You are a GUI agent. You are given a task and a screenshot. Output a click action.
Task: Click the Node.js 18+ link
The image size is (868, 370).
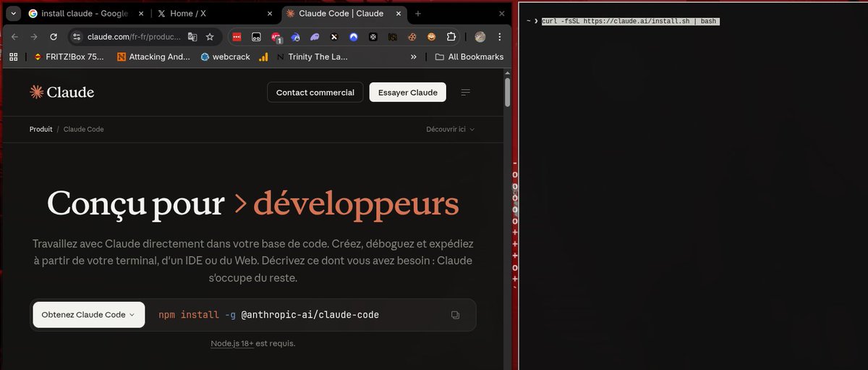pyautogui.click(x=232, y=343)
